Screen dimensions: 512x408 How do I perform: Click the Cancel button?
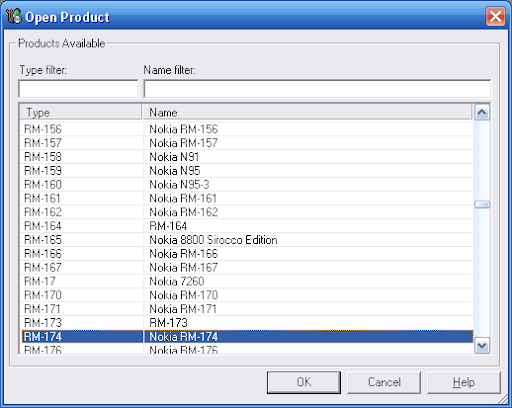coord(384,382)
